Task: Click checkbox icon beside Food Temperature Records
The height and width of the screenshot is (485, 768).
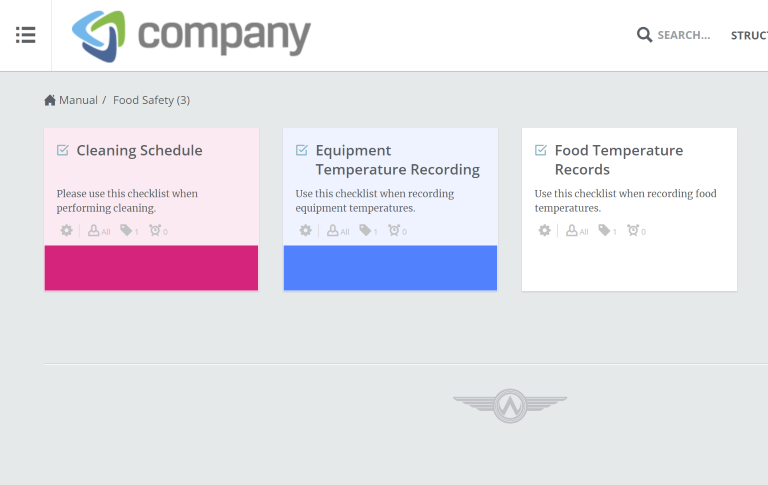Action: tap(541, 150)
